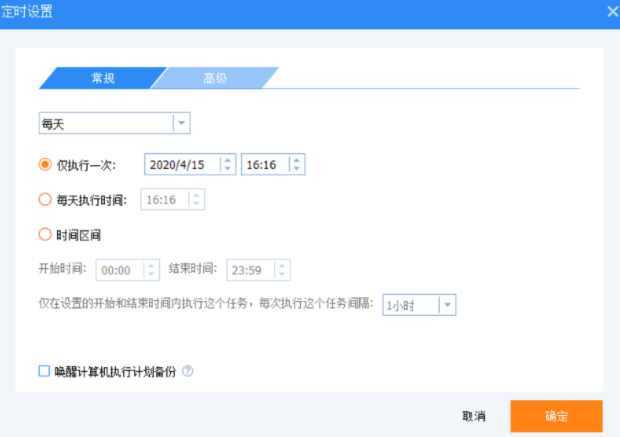The width and height of the screenshot is (620, 437).
Task: Decrease the one-time 16:16 time with down arrow
Action: click(x=297, y=168)
